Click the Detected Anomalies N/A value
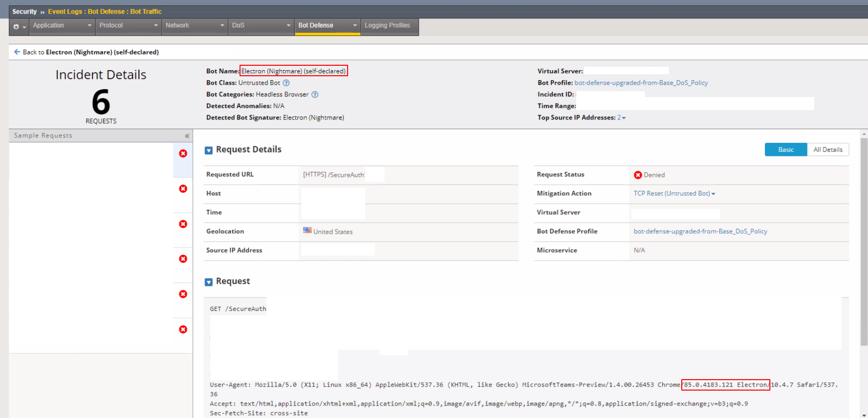Viewport: 868px width, 418px height. [x=278, y=106]
